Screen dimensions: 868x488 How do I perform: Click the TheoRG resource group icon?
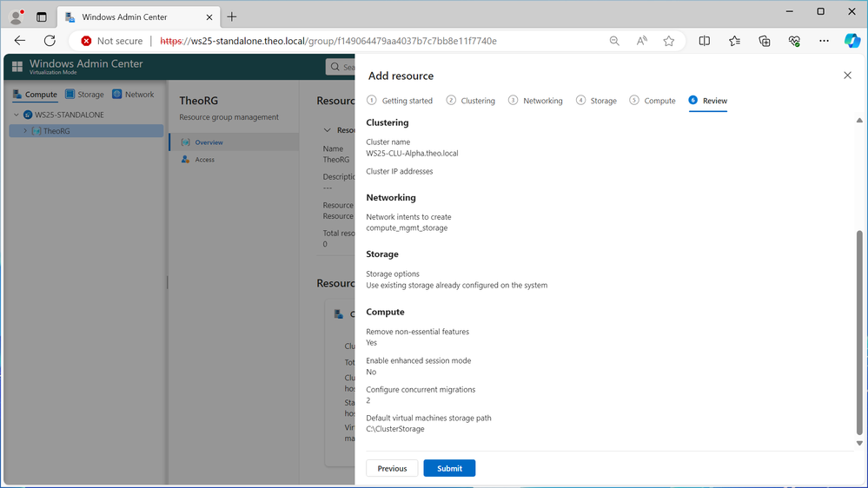click(x=36, y=131)
